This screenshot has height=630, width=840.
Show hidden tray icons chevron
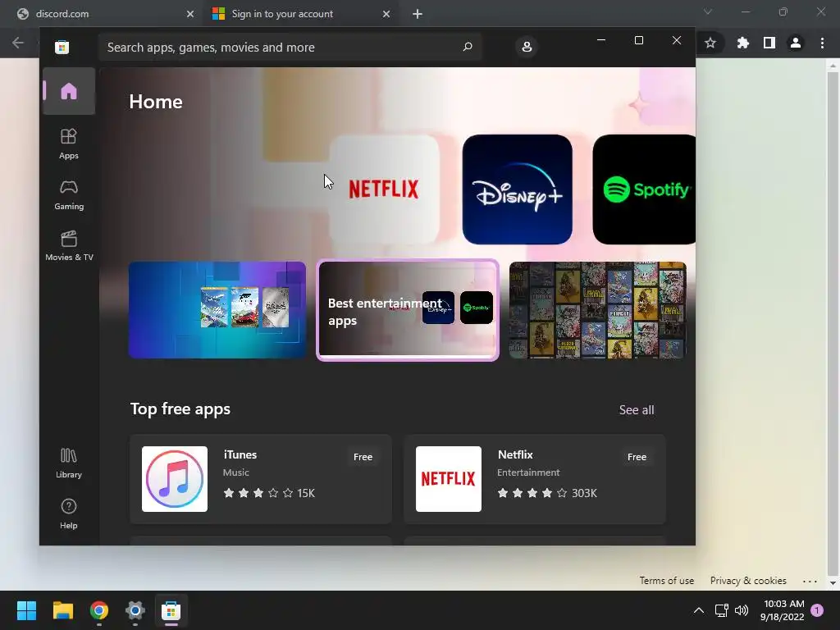(699, 610)
